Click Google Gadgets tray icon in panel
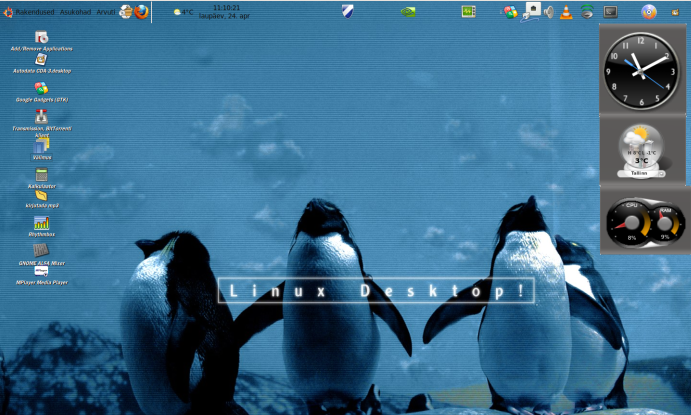Viewport: 691px width, 415px height. click(511, 12)
